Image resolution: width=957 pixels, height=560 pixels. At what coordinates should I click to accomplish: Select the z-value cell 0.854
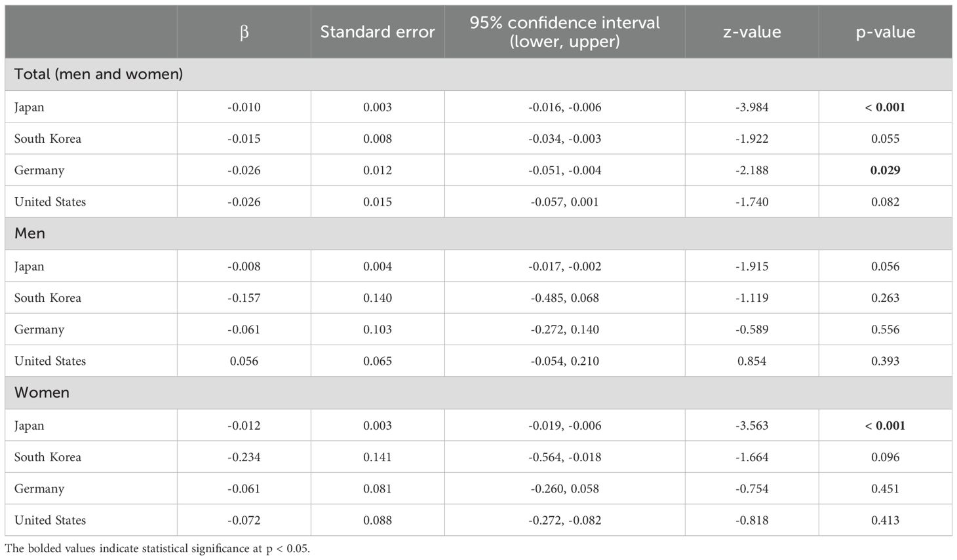[752, 361]
